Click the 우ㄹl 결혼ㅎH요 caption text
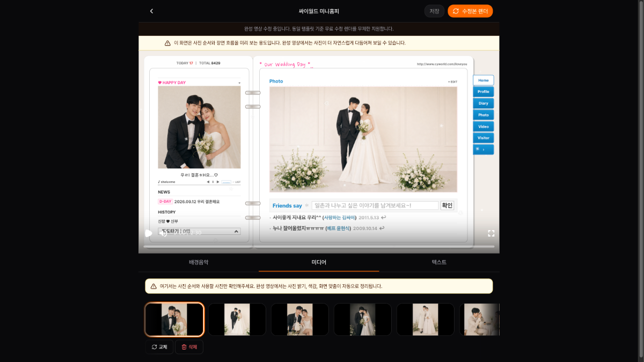This screenshot has height=362, width=644. pyautogui.click(x=199, y=175)
